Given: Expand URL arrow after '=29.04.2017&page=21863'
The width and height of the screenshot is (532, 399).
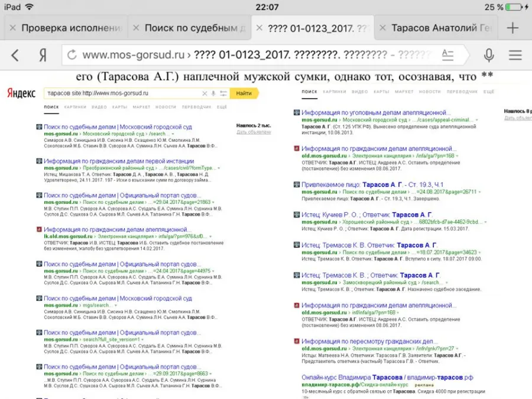Looking at the screenshot, I should [x=213, y=203].
